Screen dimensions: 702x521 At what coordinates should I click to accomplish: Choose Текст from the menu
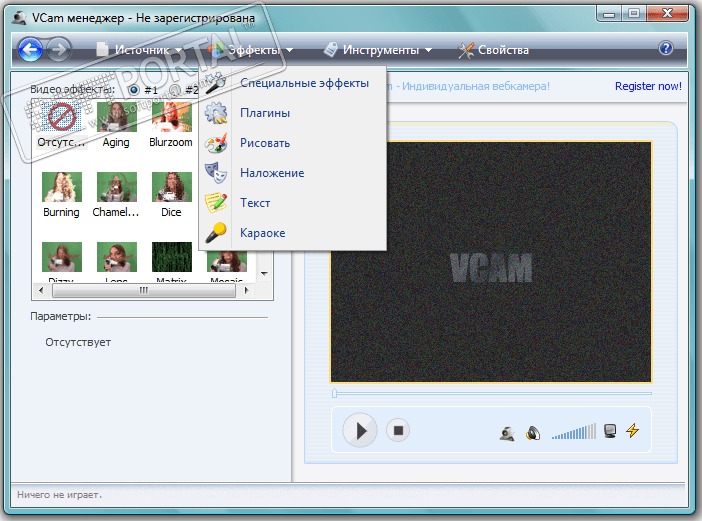(292, 203)
